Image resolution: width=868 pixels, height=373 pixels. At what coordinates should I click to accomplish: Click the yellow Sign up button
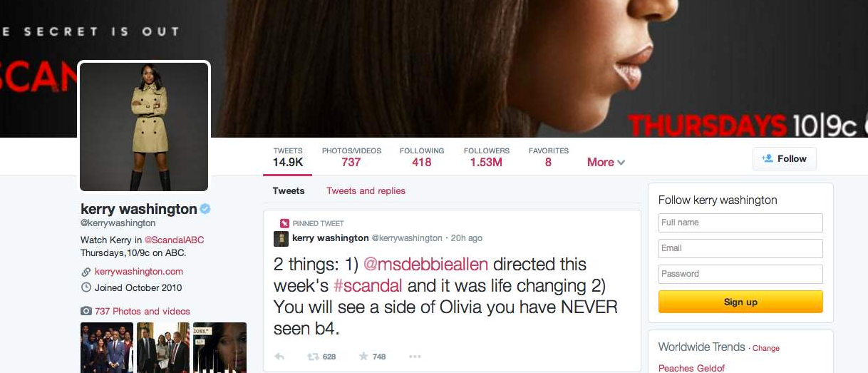click(740, 302)
